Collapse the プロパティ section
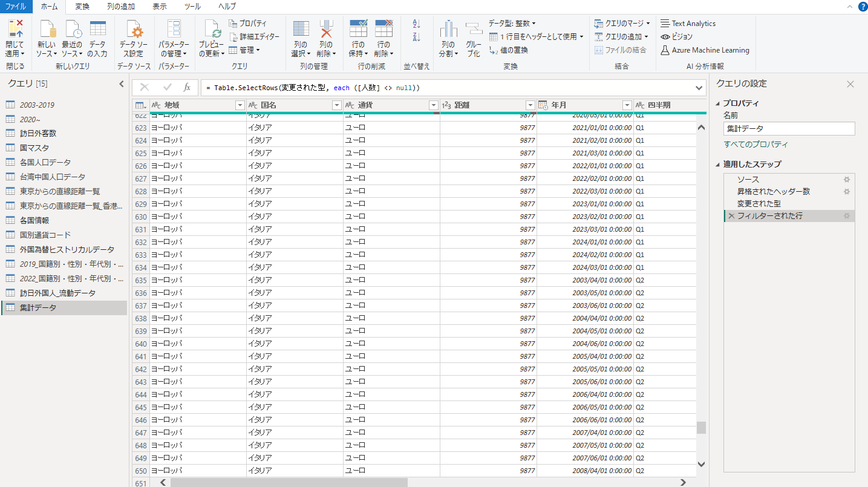Viewport: 868px width, 487px height. [x=719, y=103]
